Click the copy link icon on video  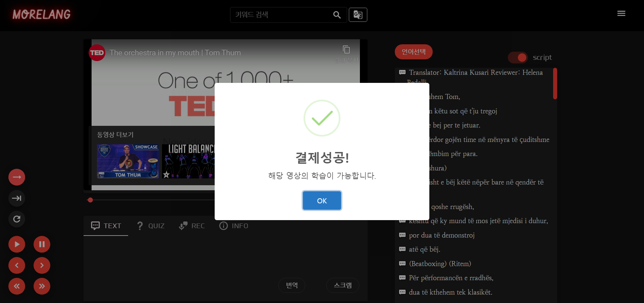point(346,50)
